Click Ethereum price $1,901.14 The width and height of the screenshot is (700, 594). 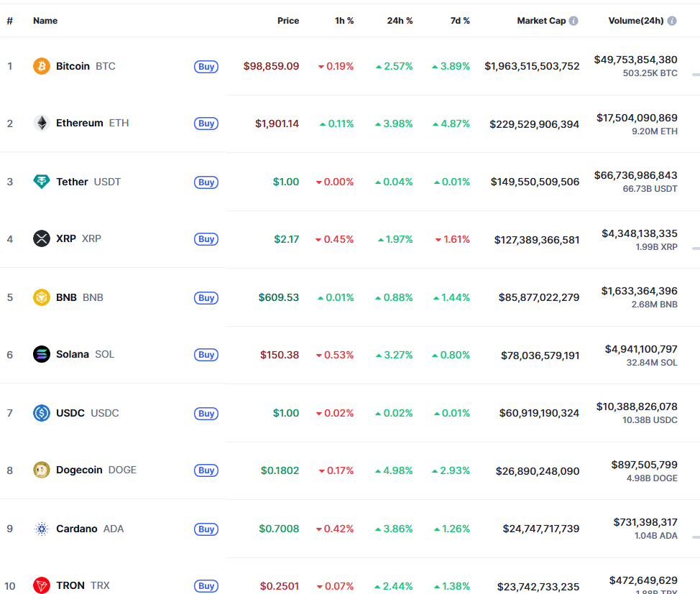click(277, 124)
